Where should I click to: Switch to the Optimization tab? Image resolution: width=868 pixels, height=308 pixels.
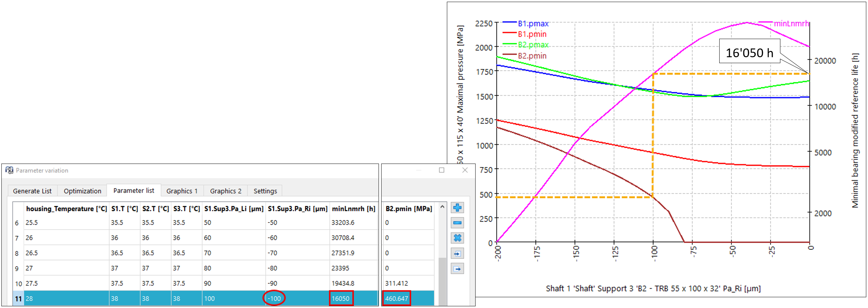pyautogui.click(x=82, y=191)
